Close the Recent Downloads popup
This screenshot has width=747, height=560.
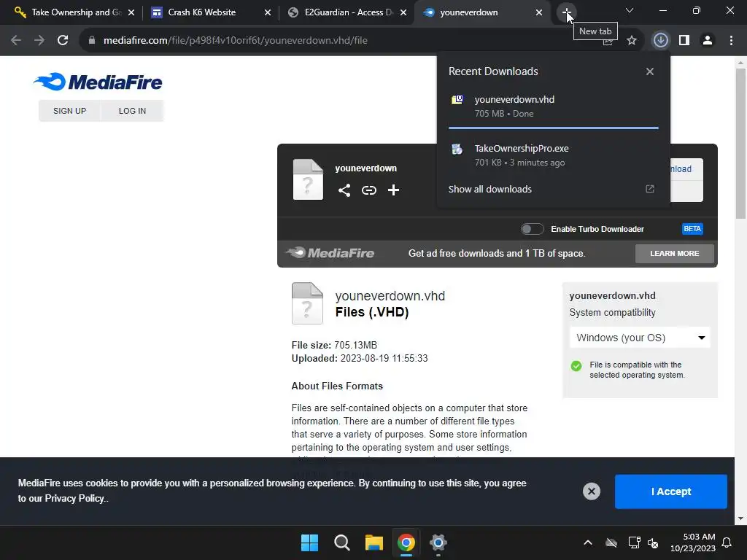[650, 71]
